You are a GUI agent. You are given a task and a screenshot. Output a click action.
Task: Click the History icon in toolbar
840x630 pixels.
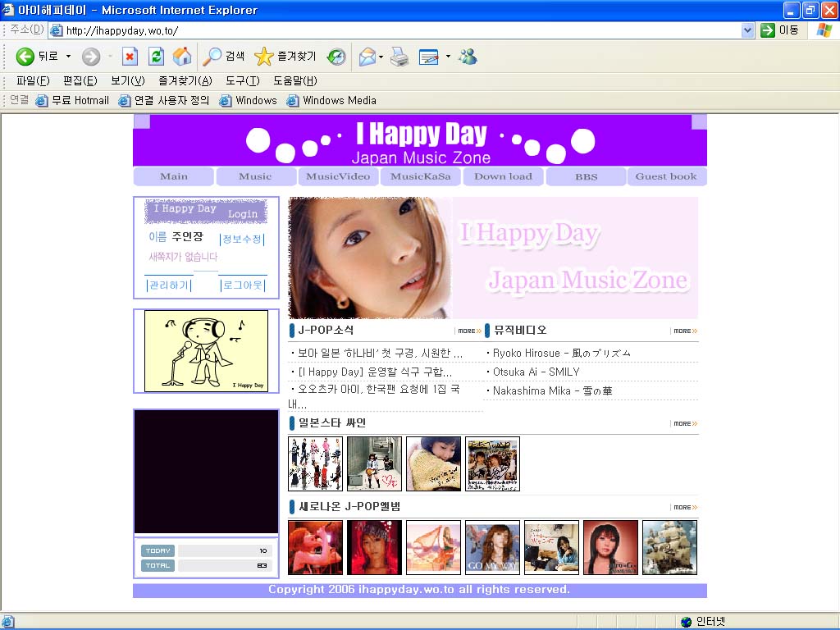tap(336, 57)
